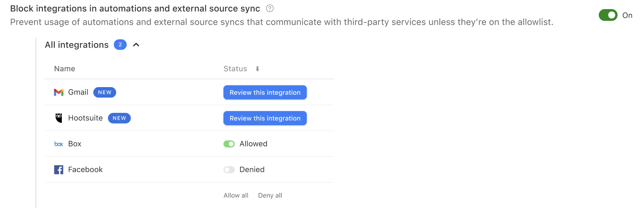Click the Status sort arrow icon
The width and height of the screenshot is (644, 214).
(x=257, y=69)
